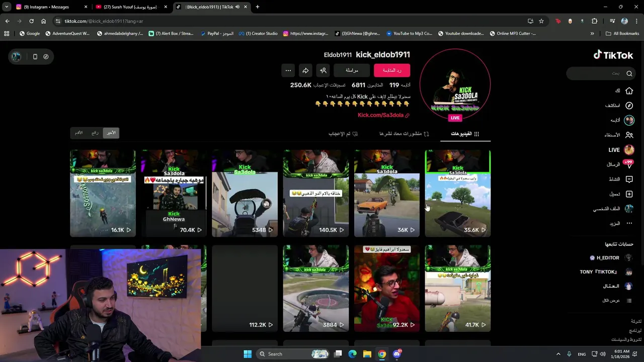The width and height of the screenshot is (644, 362).
Task: Click the compass icon at page top-left
Action: coord(46,57)
